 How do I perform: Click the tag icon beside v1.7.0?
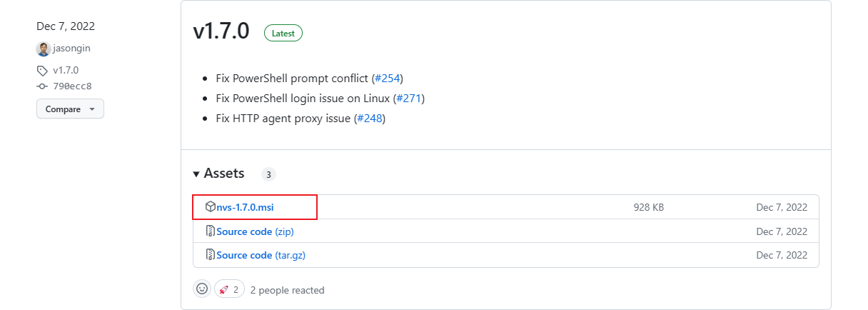(x=43, y=71)
